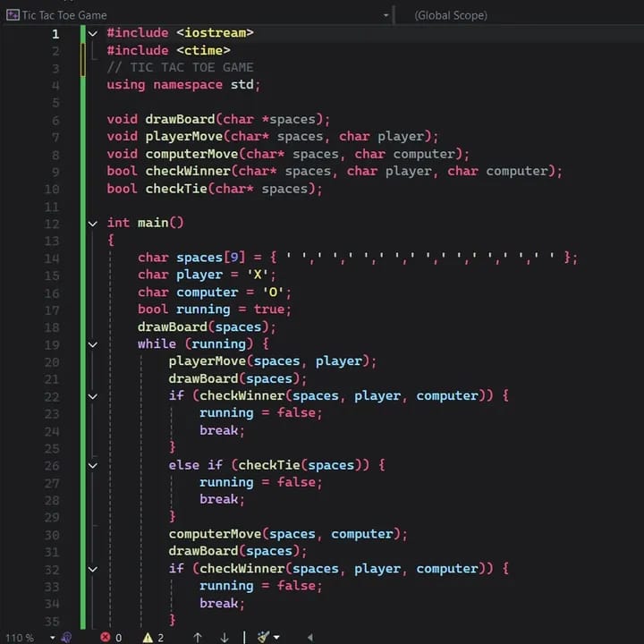This screenshot has width=644, height=644.
Task: Click the playerMove declaration on line 7
Action: 273,137
